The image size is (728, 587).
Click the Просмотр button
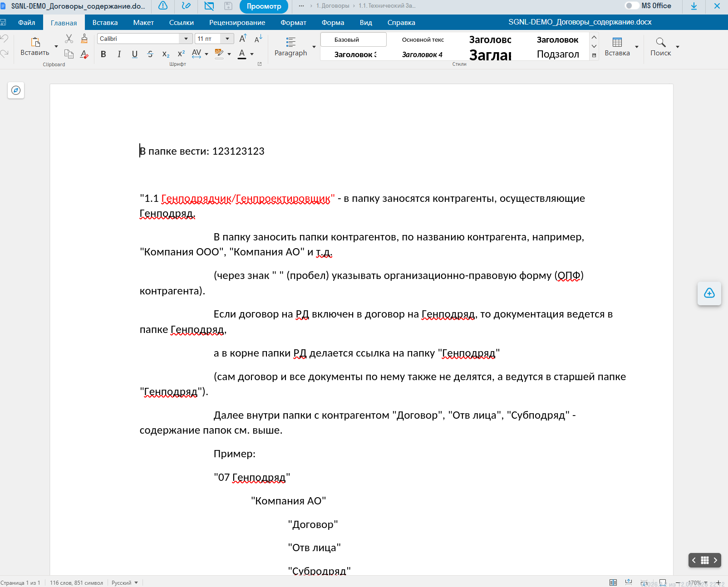264,6
